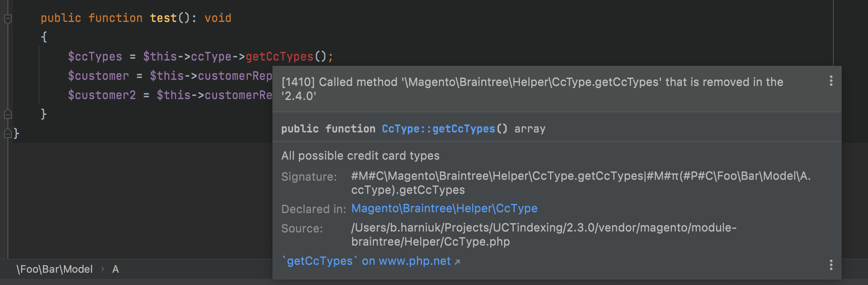This screenshot has height=285, width=868.
Task: Click the void return type keyword
Action: tap(218, 18)
